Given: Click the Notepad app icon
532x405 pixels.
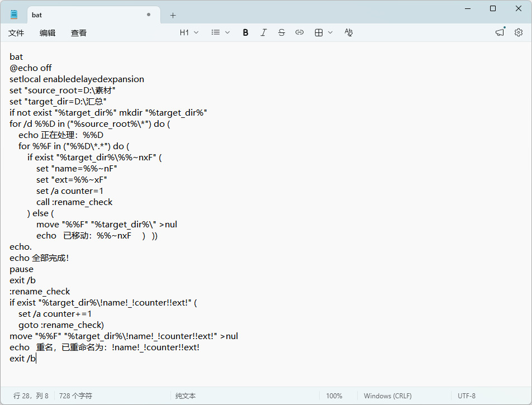Looking at the screenshot, I should click(x=14, y=15).
